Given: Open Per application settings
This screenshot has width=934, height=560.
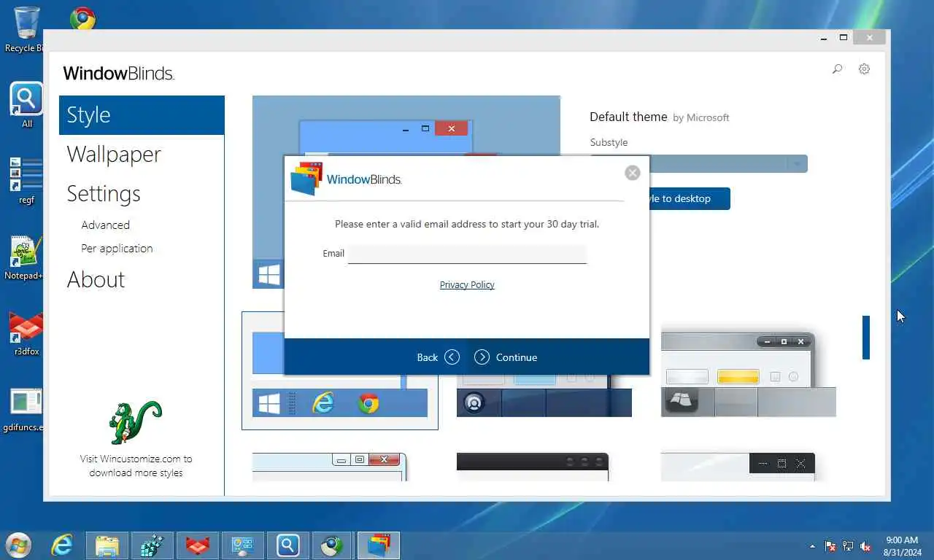Looking at the screenshot, I should 117,249.
